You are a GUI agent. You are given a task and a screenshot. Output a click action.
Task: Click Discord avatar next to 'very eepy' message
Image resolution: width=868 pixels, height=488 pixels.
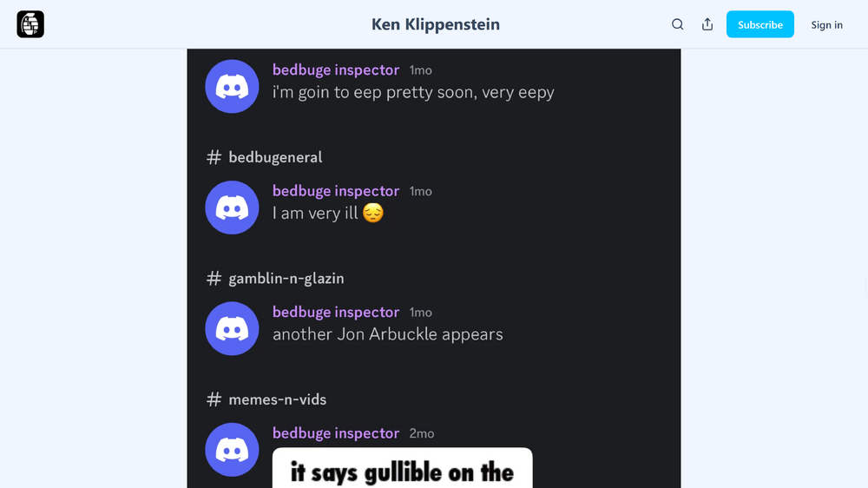coord(232,87)
